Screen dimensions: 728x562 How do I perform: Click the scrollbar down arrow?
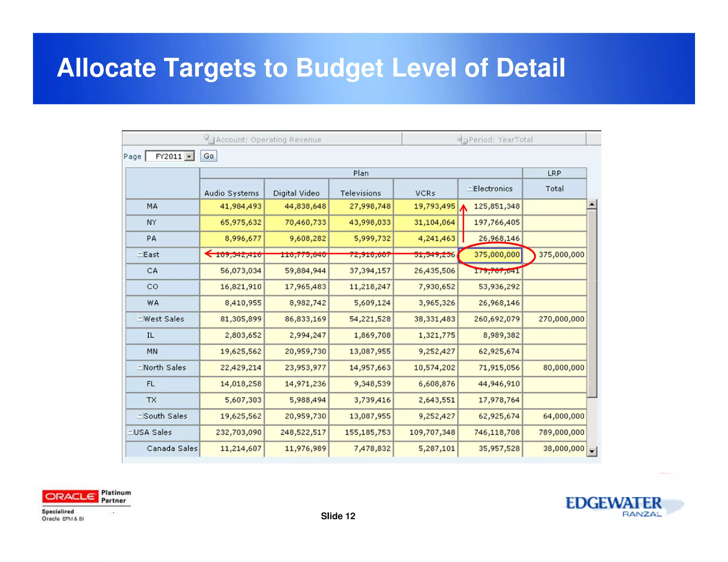click(x=592, y=452)
